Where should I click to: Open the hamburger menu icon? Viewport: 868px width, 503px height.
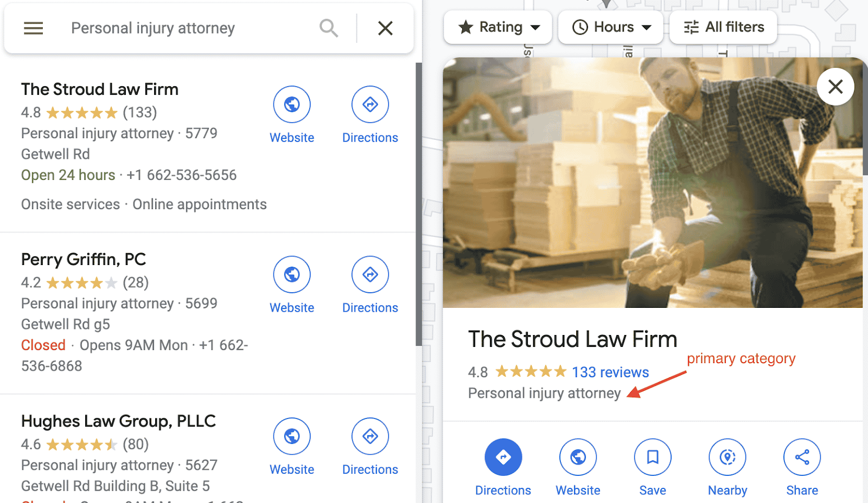(x=33, y=28)
